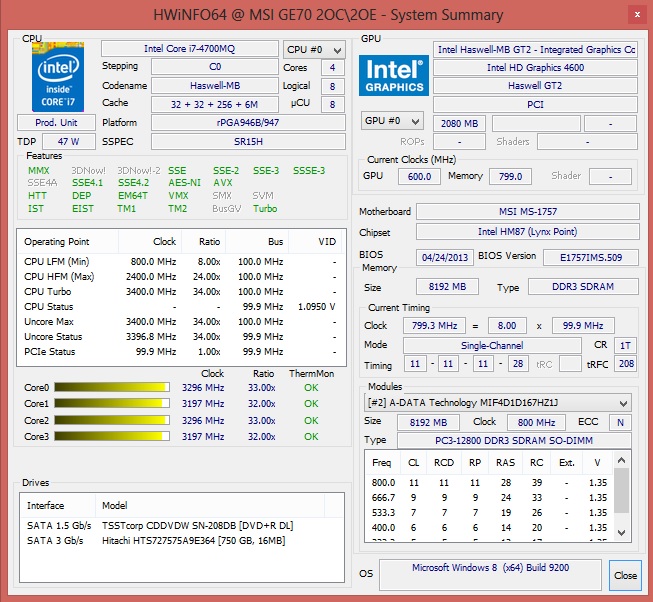Click the SSE4.2 feature label

click(x=133, y=183)
